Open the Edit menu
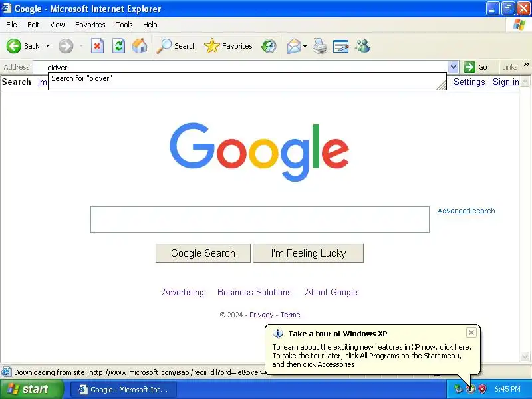Viewport: 532px width, 399px height. pyautogui.click(x=33, y=25)
